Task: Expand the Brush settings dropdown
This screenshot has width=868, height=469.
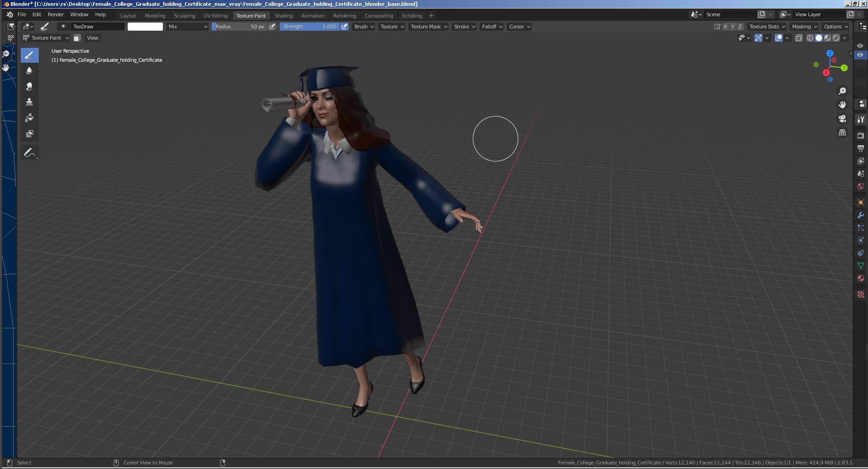Action: click(x=364, y=27)
